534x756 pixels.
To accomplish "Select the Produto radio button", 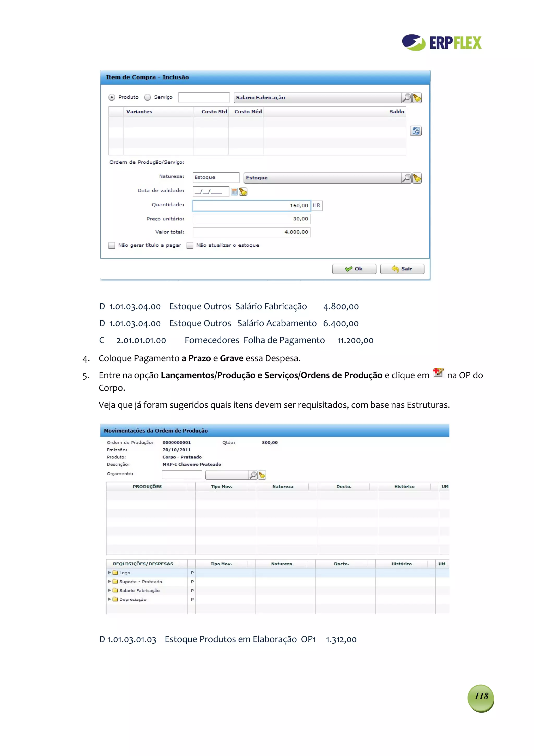I will click(112, 97).
